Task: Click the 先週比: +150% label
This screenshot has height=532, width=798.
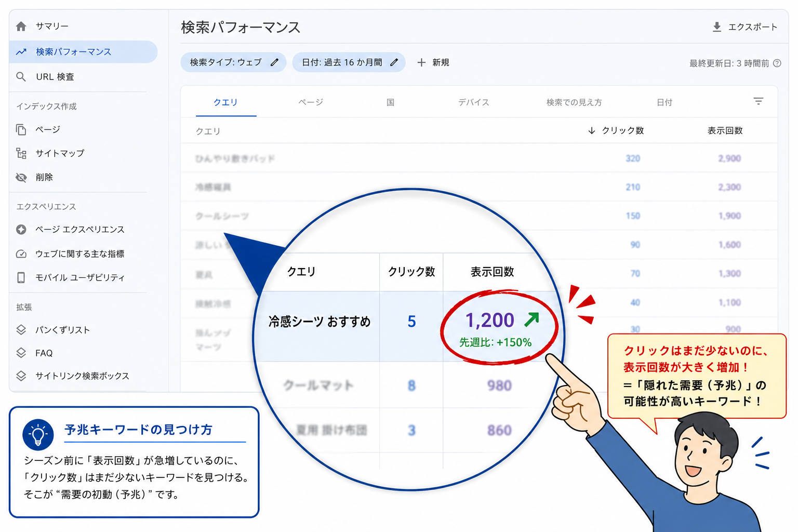Action: [496, 342]
